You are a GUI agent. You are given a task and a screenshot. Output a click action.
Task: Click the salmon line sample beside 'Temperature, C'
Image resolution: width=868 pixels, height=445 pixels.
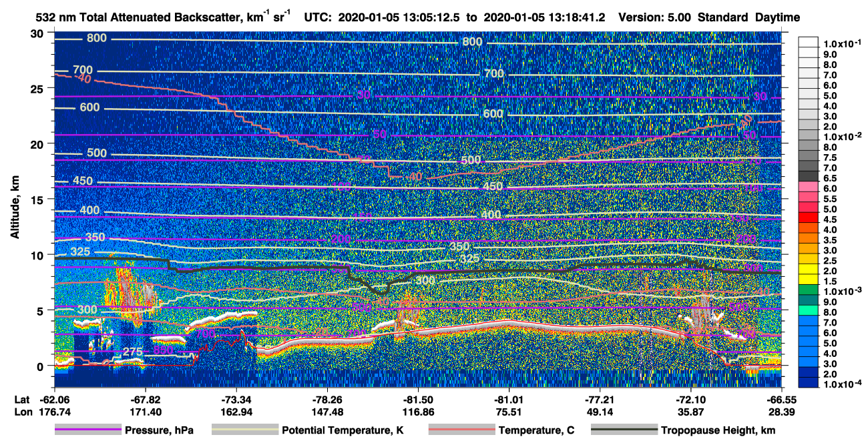461,430
